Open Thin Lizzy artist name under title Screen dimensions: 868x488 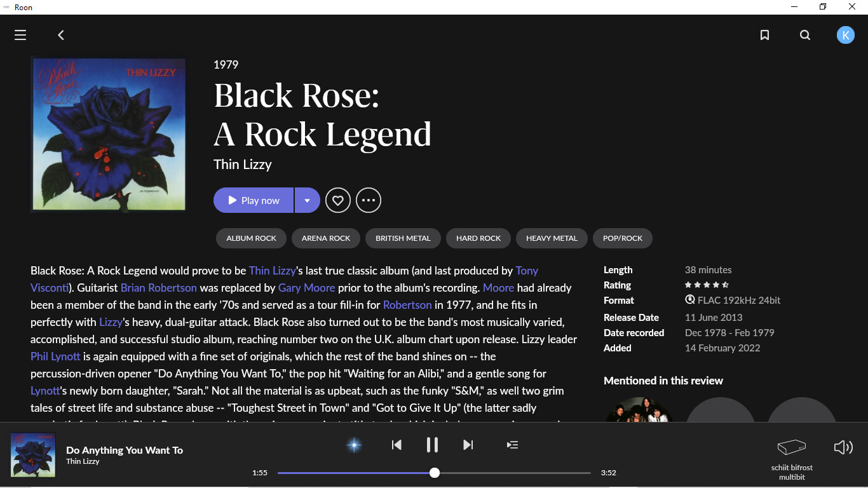[x=243, y=165]
